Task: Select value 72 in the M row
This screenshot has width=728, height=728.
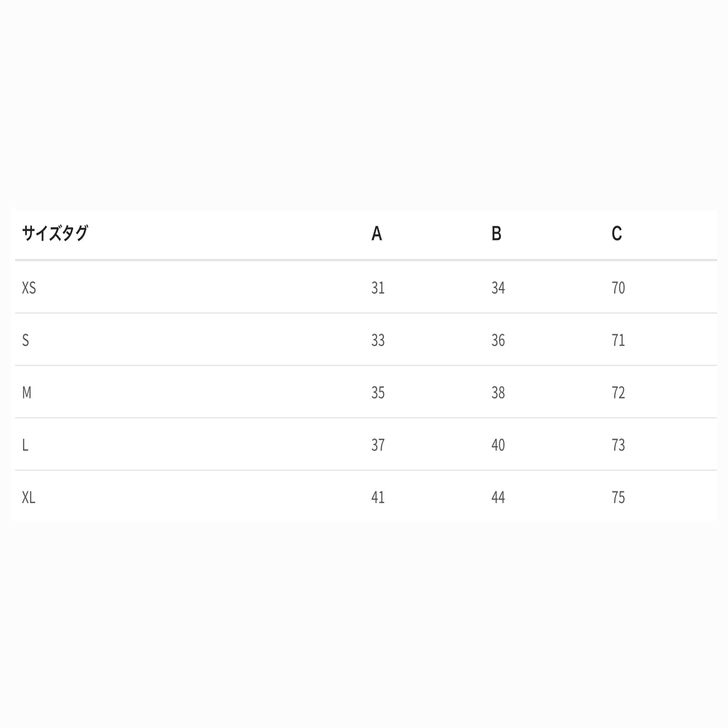Action: [x=618, y=393]
